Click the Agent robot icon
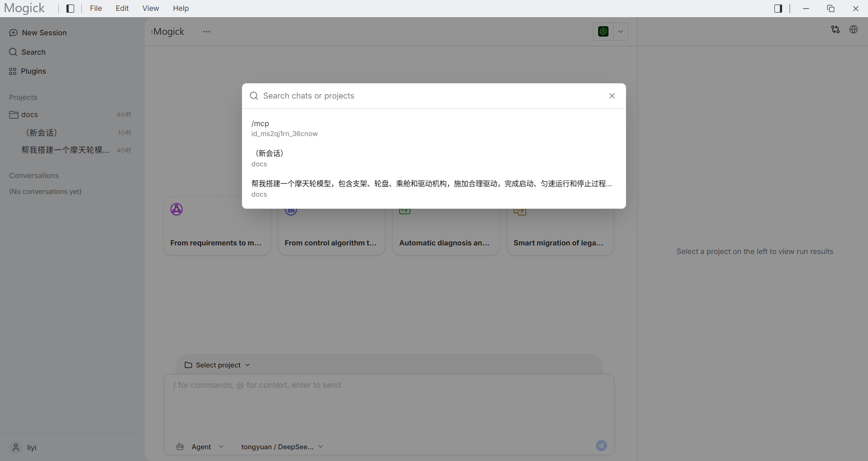The height and width of the screenshot is (461, 868). (x=180, y=447)
